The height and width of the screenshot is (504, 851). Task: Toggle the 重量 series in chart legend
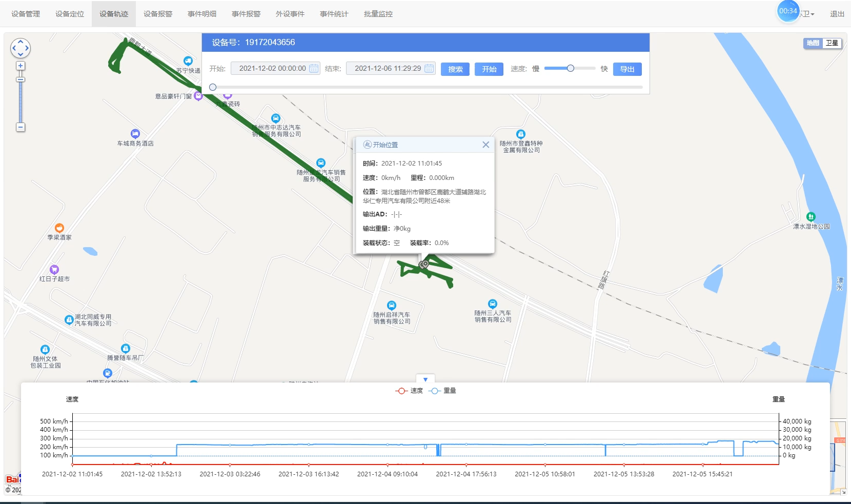442,391
